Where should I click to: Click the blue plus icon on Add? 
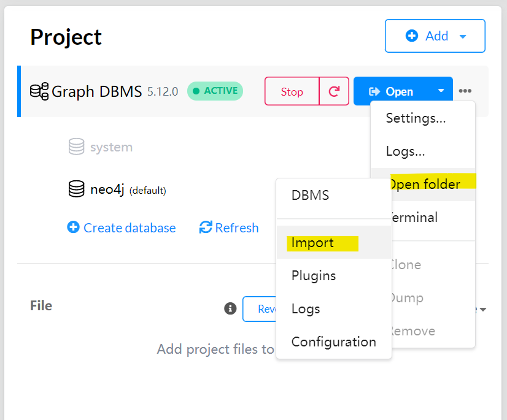tap(412, 36)
